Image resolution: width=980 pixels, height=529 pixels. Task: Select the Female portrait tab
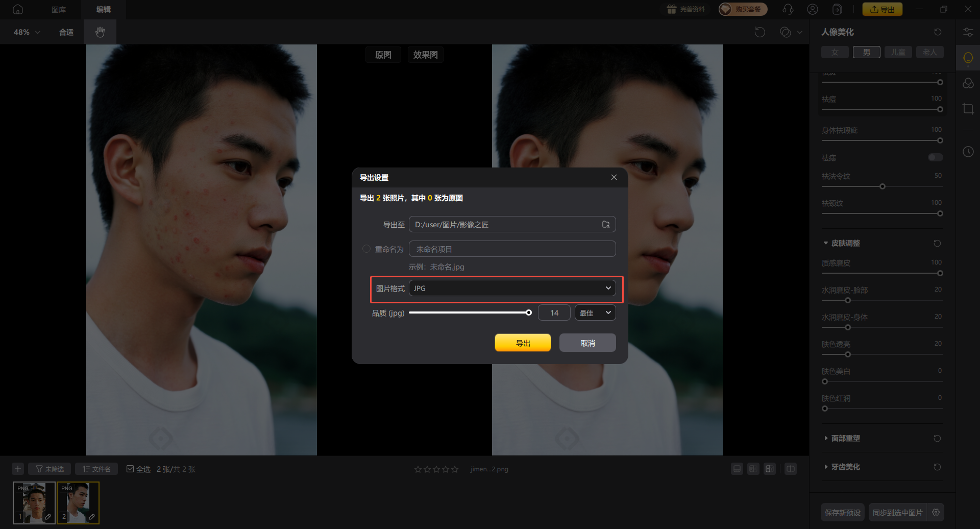tap(835, 52)
